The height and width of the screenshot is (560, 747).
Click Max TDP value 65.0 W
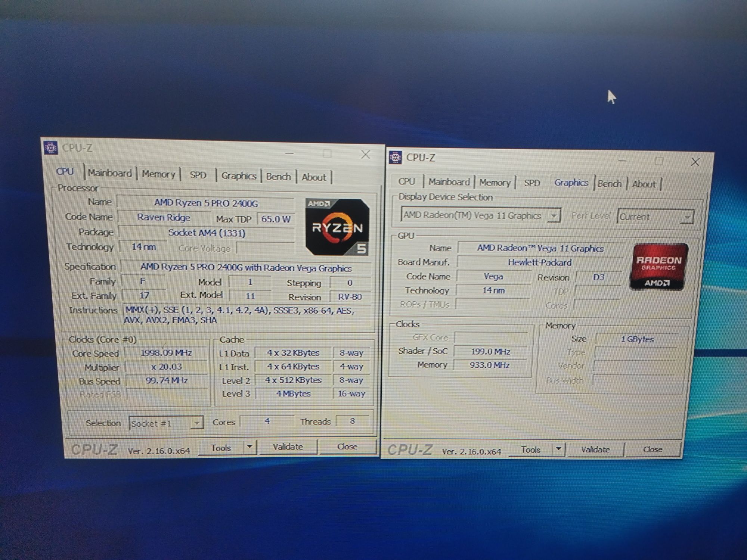click(276, 219)
